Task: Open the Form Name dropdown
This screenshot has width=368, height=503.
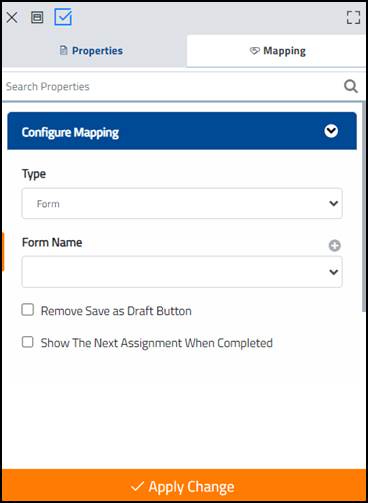Action: tap(182, 272)
